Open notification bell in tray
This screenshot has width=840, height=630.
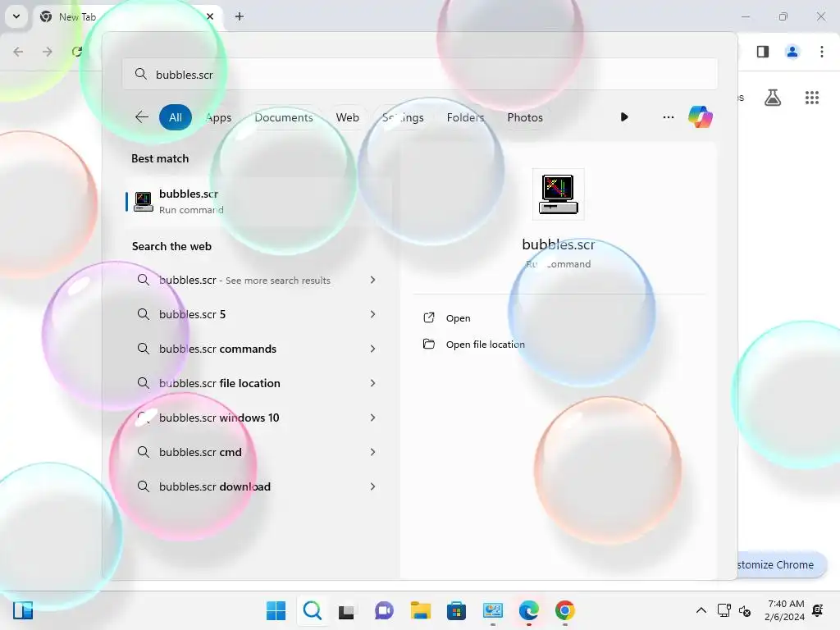point(818,610)
